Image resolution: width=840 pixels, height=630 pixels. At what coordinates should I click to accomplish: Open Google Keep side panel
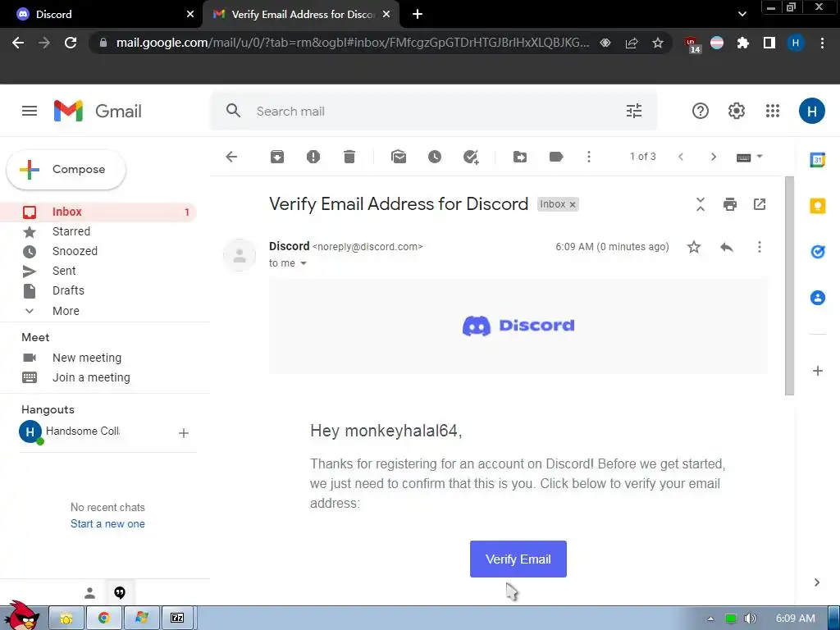tap(818, 206)
